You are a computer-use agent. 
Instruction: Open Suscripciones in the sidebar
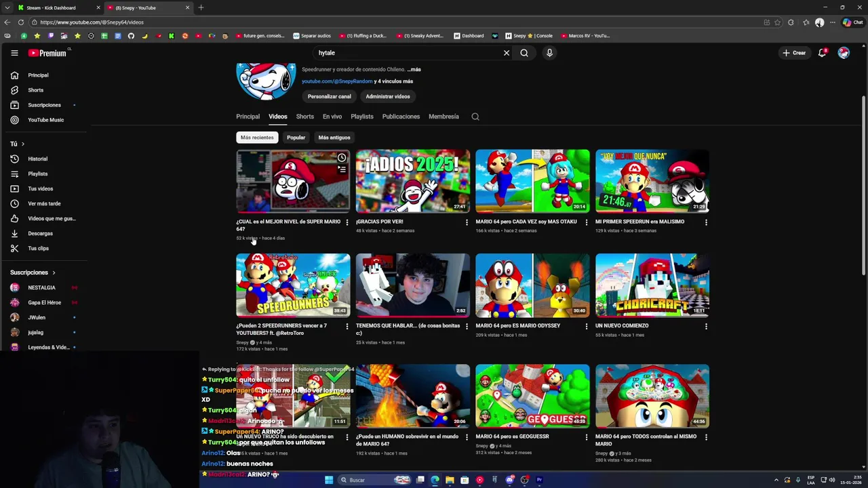point(43,105)
